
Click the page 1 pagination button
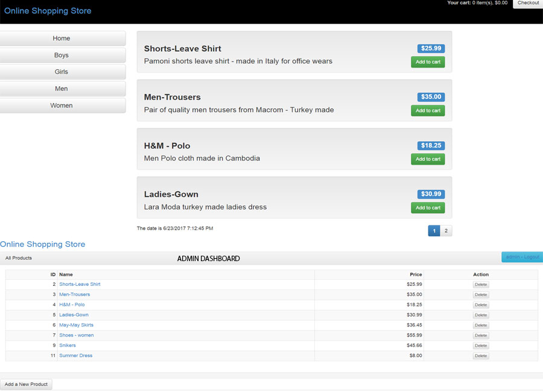coord(434,231)
